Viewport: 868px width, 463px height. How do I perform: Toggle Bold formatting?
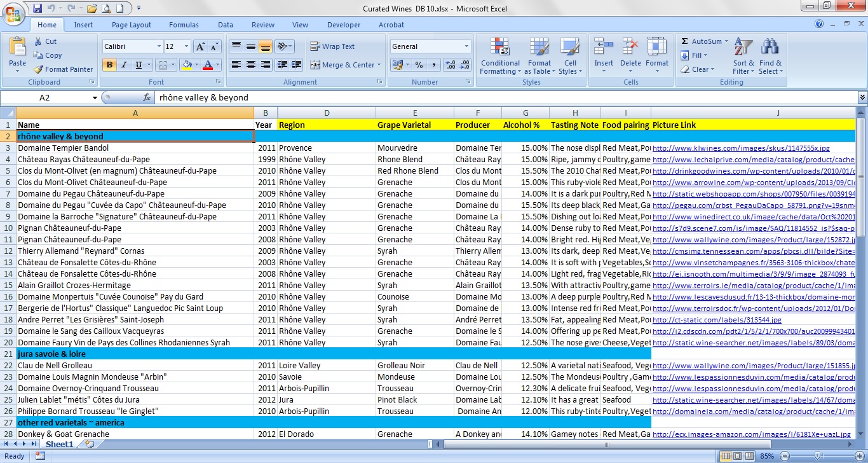coord(109,65)
